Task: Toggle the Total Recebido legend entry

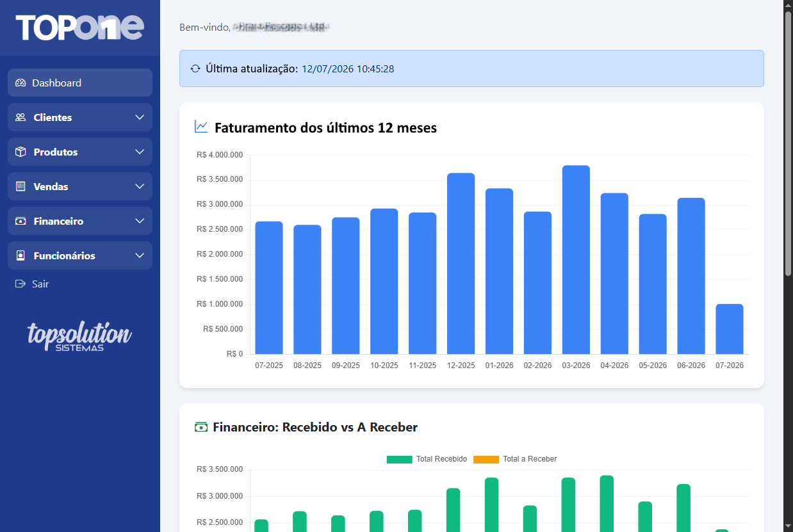Action: coord(426,459)
